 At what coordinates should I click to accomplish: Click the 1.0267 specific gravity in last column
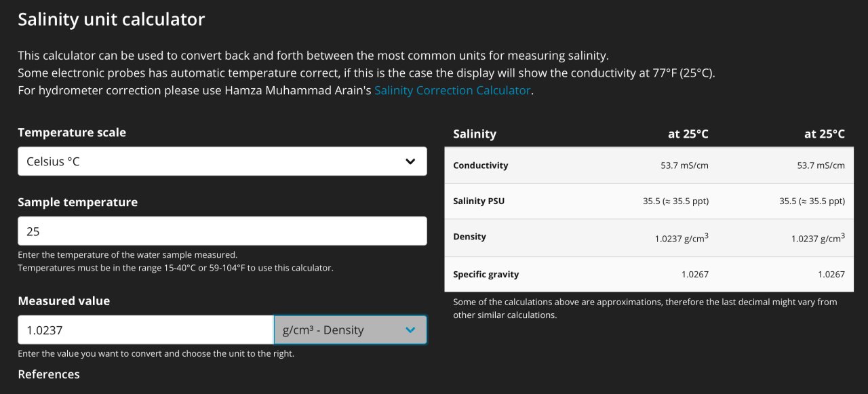click(x=831, y=275)
